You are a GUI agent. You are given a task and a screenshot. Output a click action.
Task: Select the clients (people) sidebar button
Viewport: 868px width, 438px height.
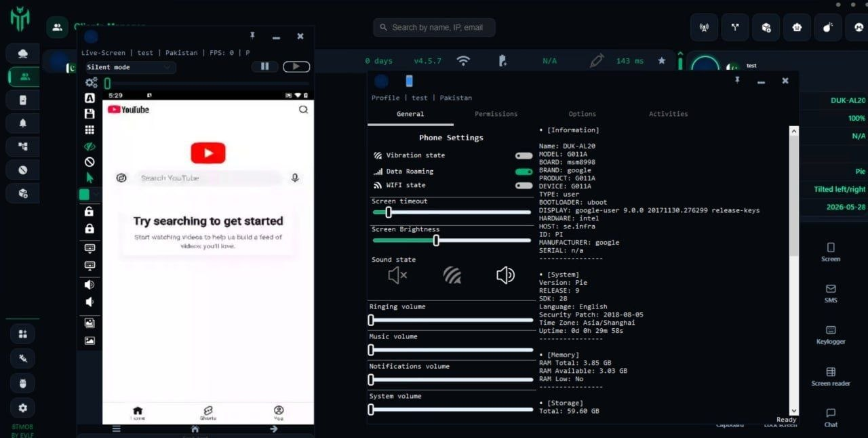point(23,77)
